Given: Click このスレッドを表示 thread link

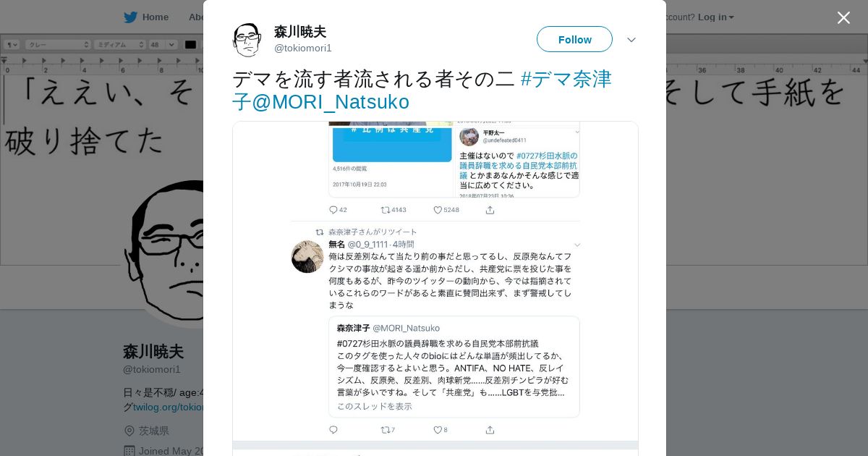Looking at the screenshot, I should point(375,406).
